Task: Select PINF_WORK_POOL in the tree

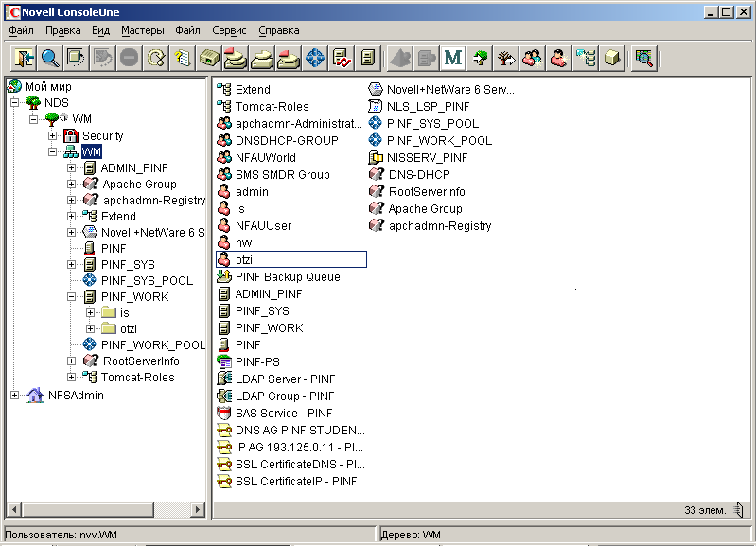Action: point(153,344)
